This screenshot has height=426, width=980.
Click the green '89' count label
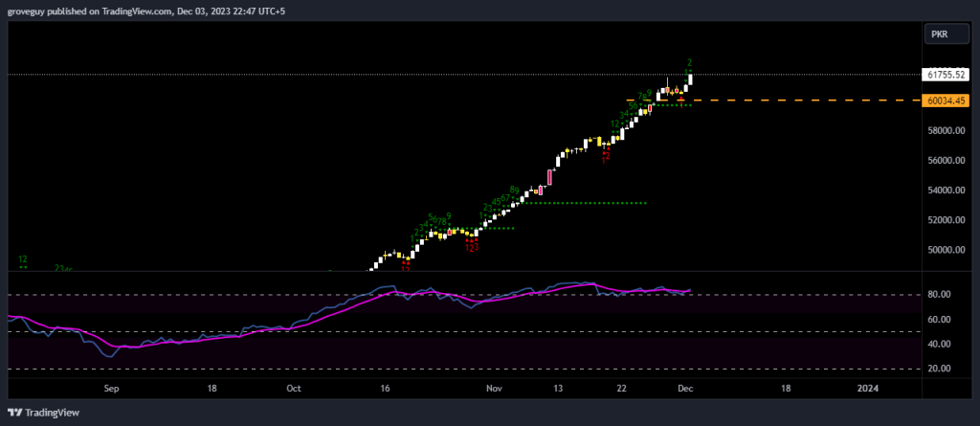coord(515,191)
